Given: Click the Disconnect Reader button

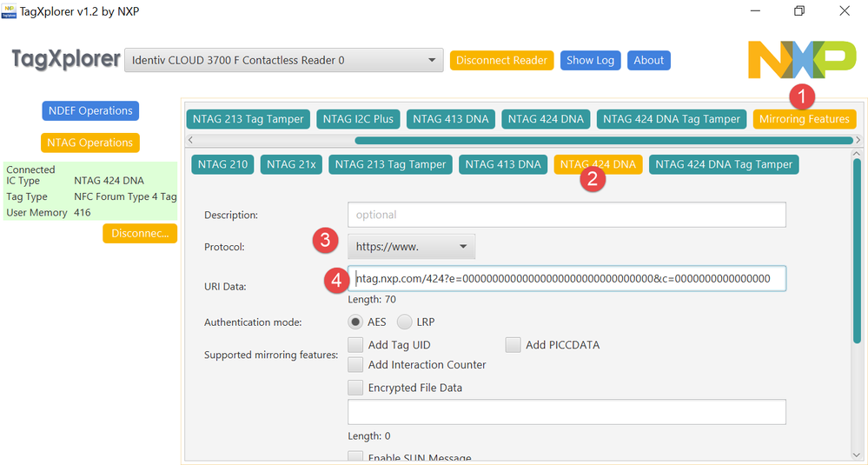Looking at the screenshot, I should [x=501, y=60].
